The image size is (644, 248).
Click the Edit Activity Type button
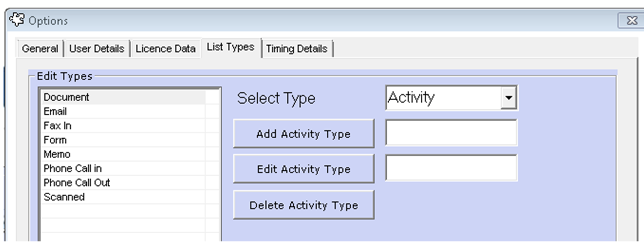point(303,169)
